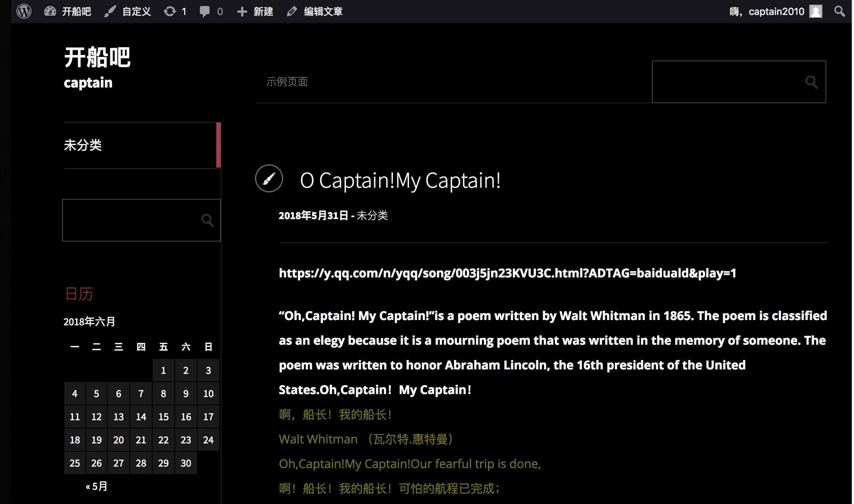Open the comments bubble icon
This screenshot has height=504, width=854.
click(205, 11)
